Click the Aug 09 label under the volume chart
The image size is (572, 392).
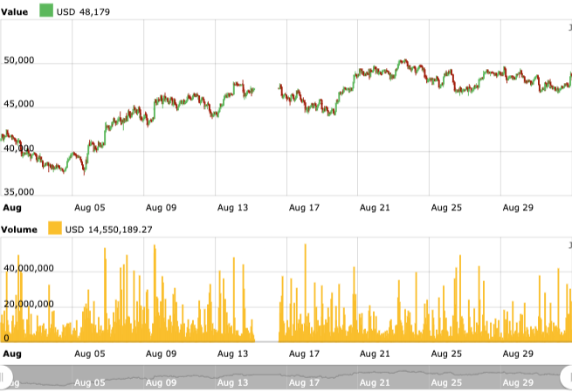161,354
